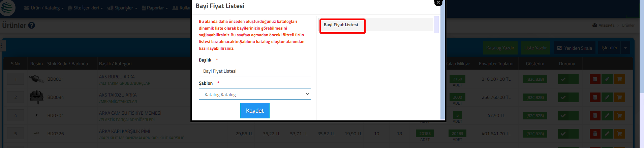Edit the AKS TAKOZU ARKA product
The image size is (644, 148).
pyautogui.click(x=607, y=97)
